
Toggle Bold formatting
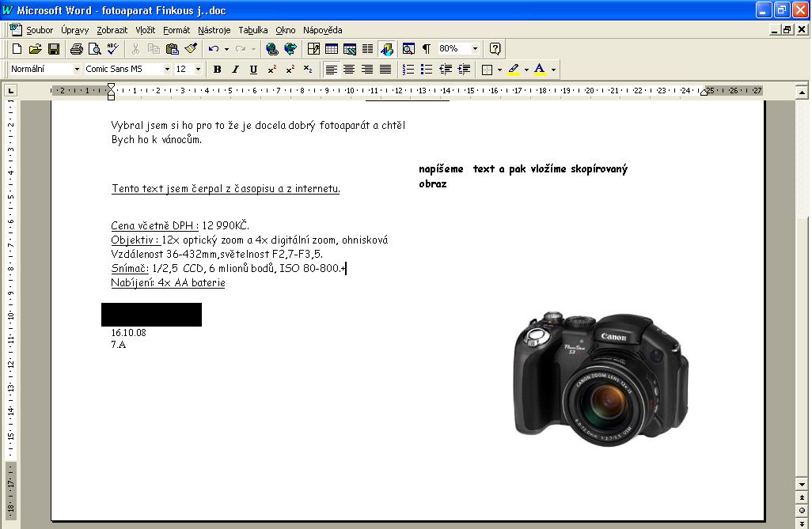(218, 70)
